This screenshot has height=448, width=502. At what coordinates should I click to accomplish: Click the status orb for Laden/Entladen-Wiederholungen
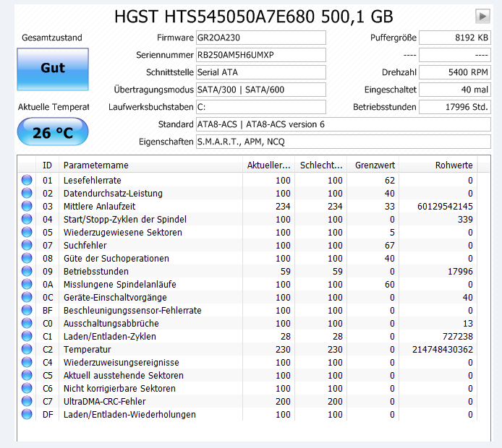(27, 415)
